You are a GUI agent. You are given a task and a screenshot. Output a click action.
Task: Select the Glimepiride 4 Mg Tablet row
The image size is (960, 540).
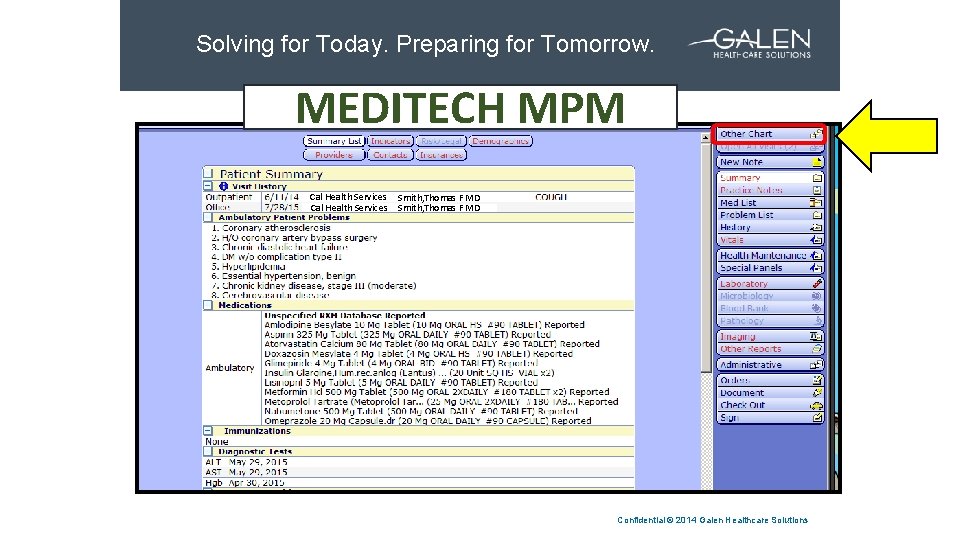[401, 363]
